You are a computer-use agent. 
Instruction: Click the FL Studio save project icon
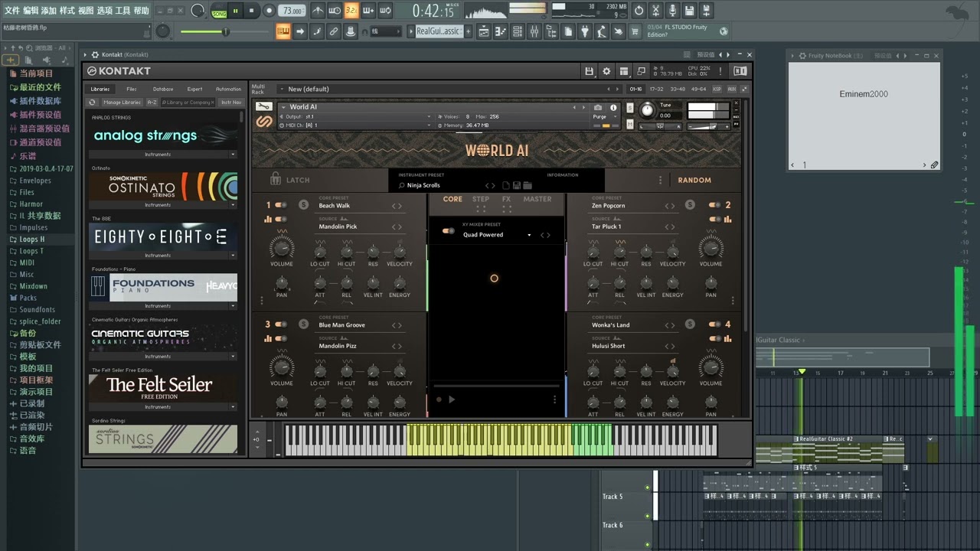click(x=689, y=11)
